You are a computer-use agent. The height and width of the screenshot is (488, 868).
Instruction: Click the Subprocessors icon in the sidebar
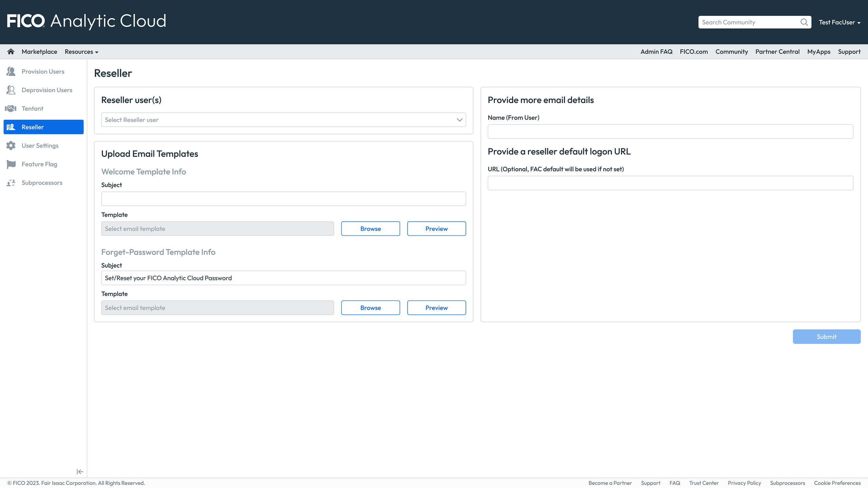pyautogui.click(x=11, y=183)
